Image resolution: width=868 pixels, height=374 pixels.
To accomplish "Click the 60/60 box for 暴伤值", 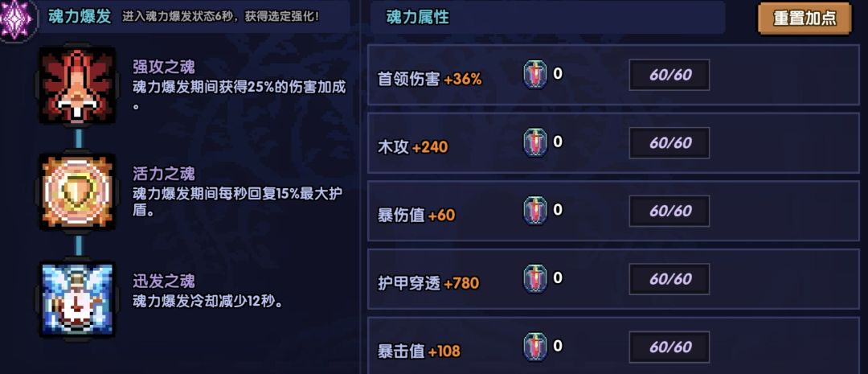I will [669, 211].
